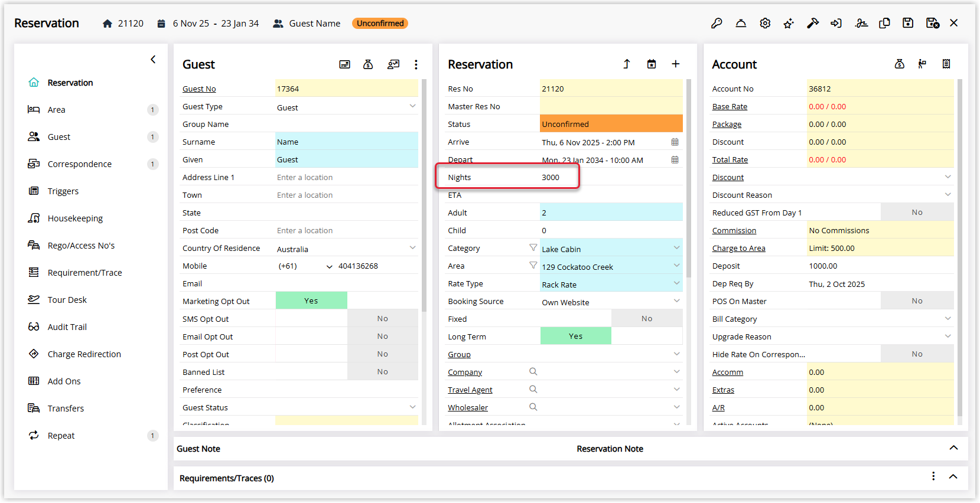980x503 pixels.
Task: Click plus icon in Reservation panel
Action: point(676,64)
